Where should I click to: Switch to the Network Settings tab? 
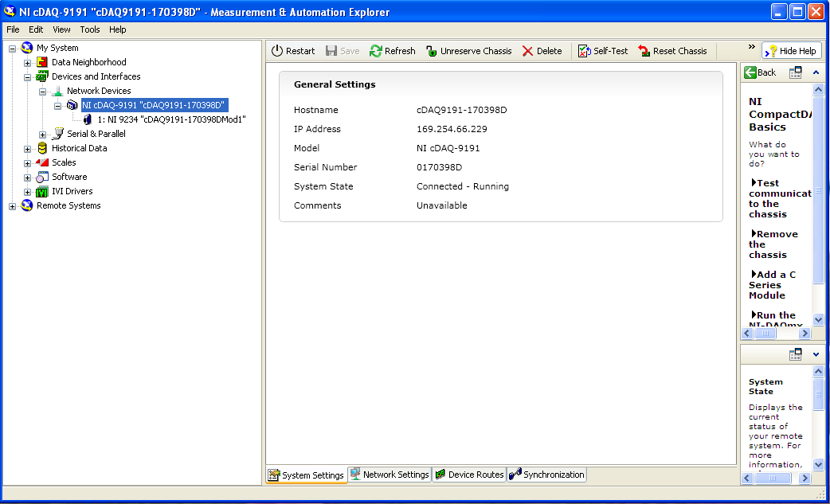[390, 475]
